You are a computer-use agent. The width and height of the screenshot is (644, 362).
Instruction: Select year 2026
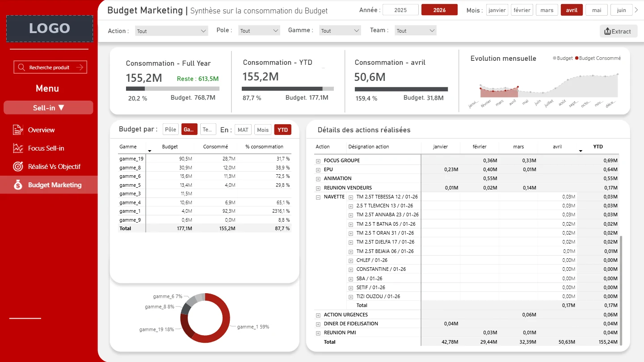(x=439, y=10)
